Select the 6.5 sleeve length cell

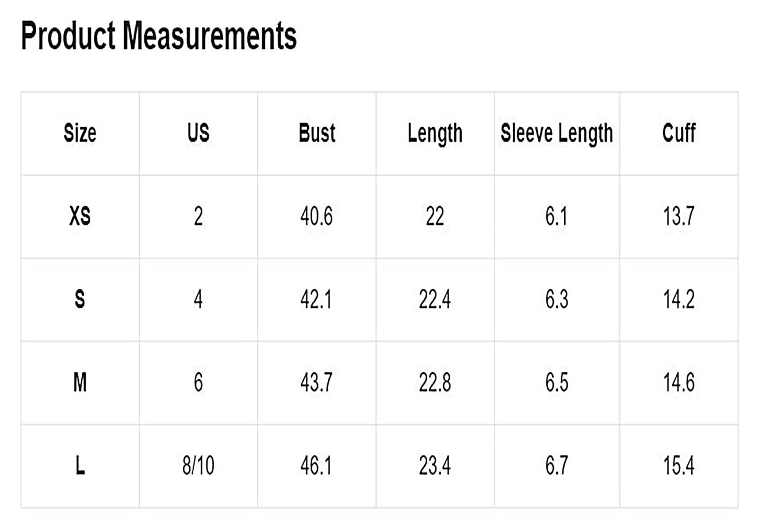coord(557,382)
